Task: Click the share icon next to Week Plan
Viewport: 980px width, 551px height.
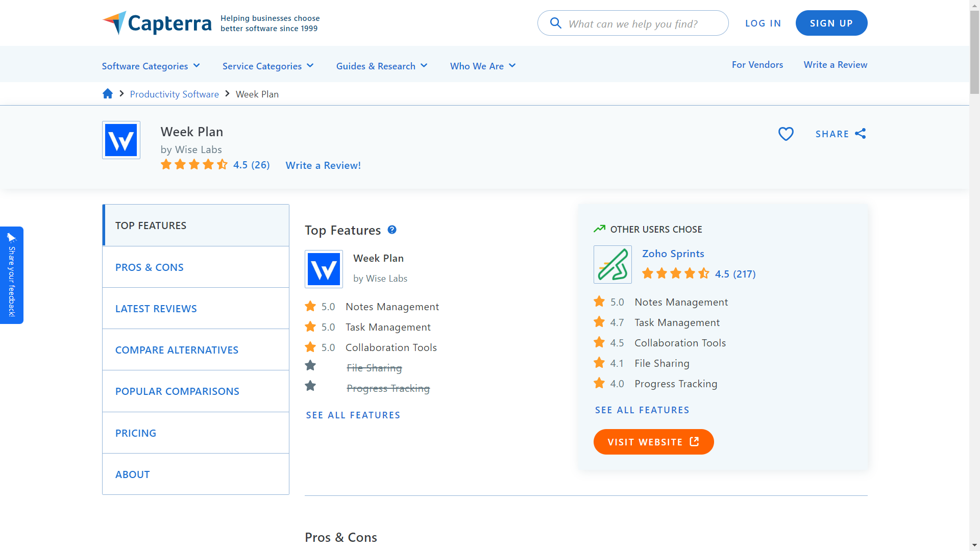Action: click(862, 134)
